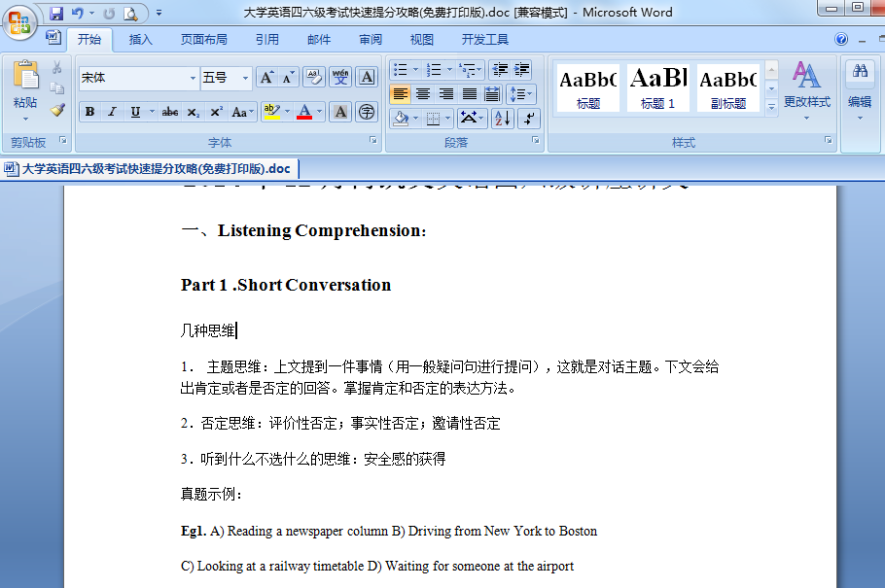
Task: Save document with the floppy disk icon
Action: 55,13
